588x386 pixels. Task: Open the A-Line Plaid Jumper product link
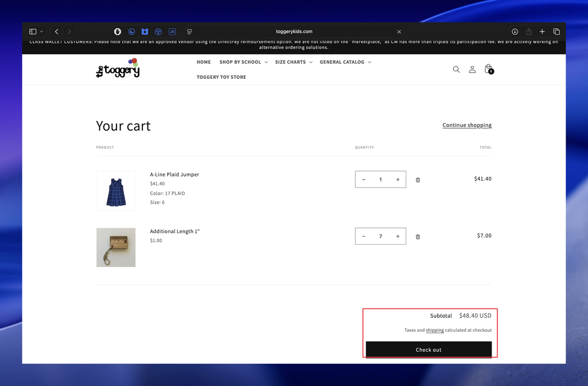tap(175, 174)
